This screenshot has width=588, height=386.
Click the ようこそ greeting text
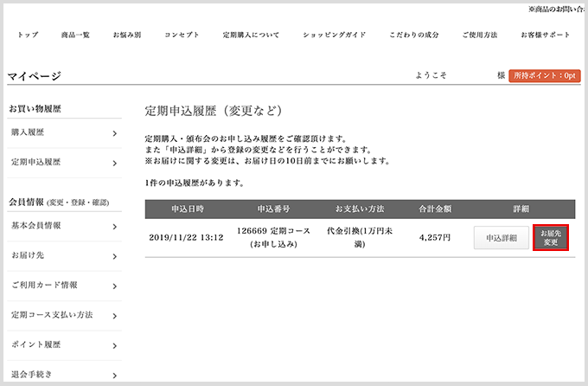pos(431,75)
